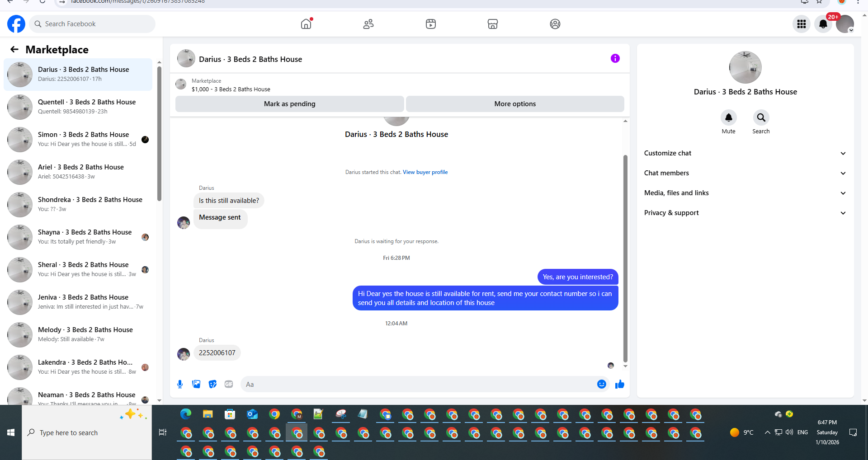Screen dimensions: 868x460
Task: Open the purple conversation information icon
Action: 615,58
